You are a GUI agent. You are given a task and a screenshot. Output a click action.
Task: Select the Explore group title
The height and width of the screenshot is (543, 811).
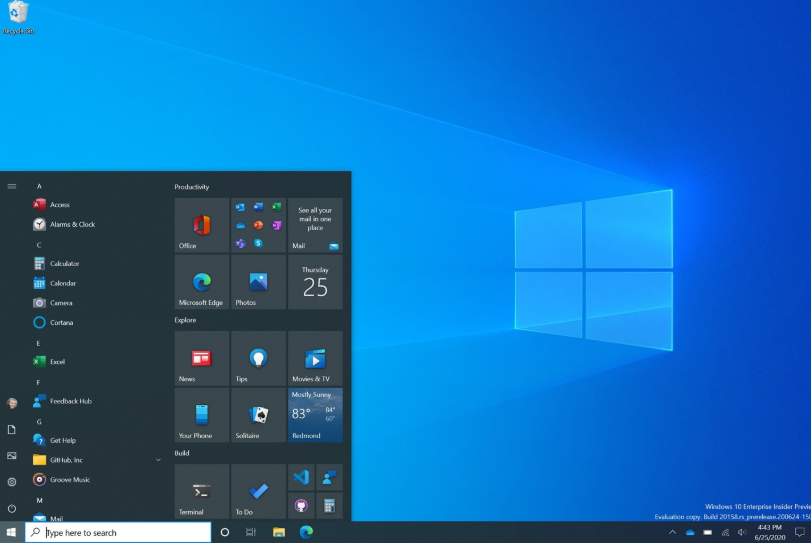185,320
